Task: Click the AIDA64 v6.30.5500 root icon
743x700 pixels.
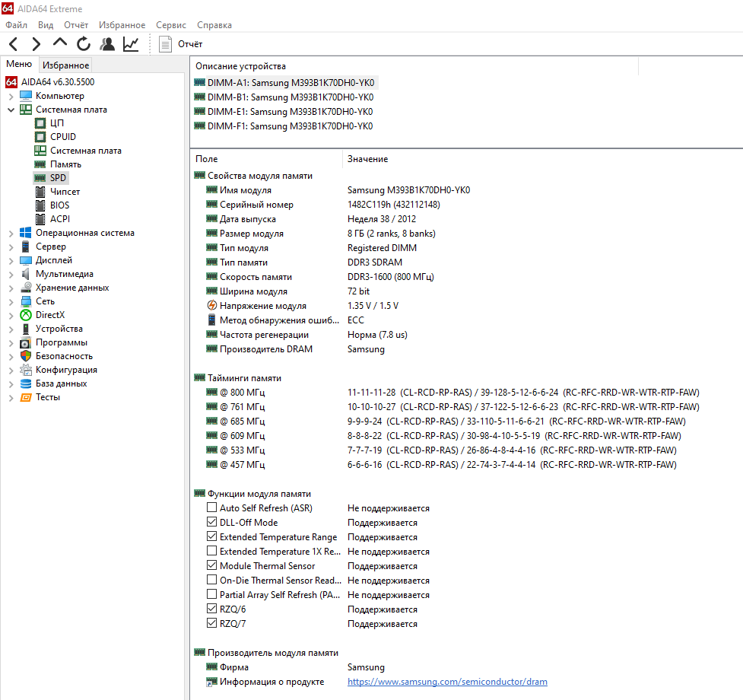Action: [11, 82]
